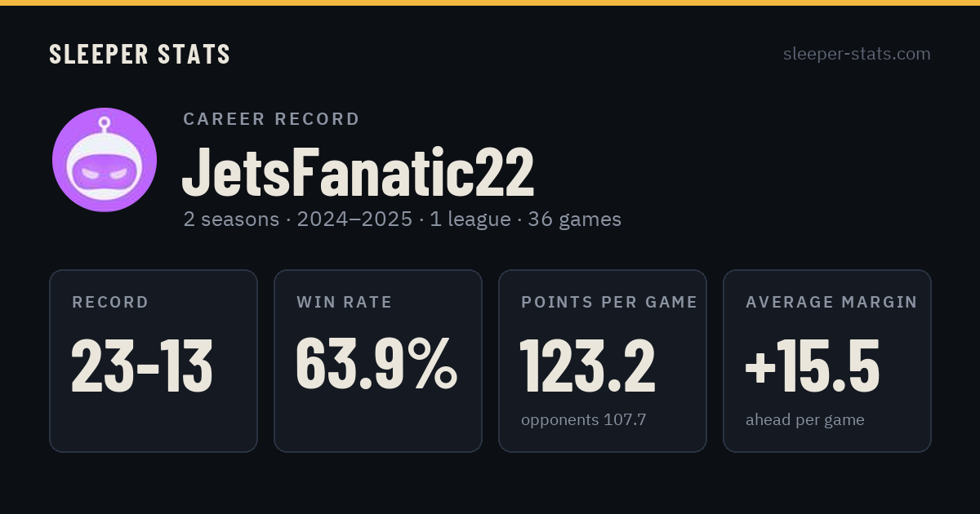Select the RECORD stat card

pyautogui.click(x=154, y=361)
